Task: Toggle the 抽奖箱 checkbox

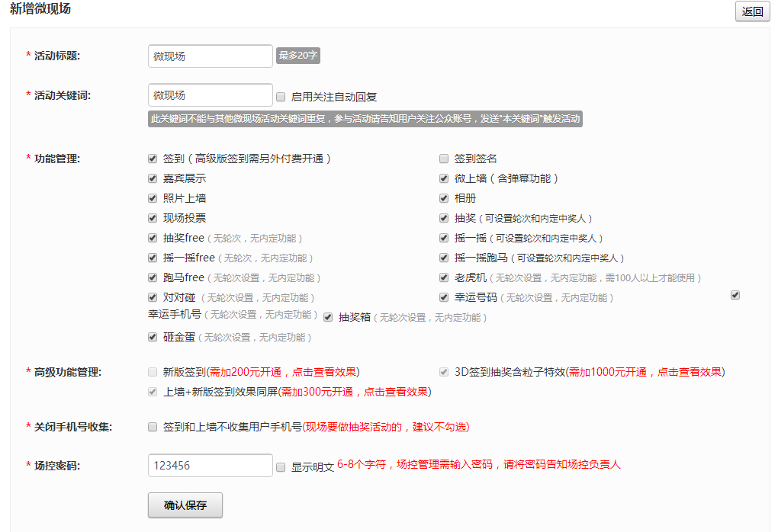Action: tap(328, 317)
